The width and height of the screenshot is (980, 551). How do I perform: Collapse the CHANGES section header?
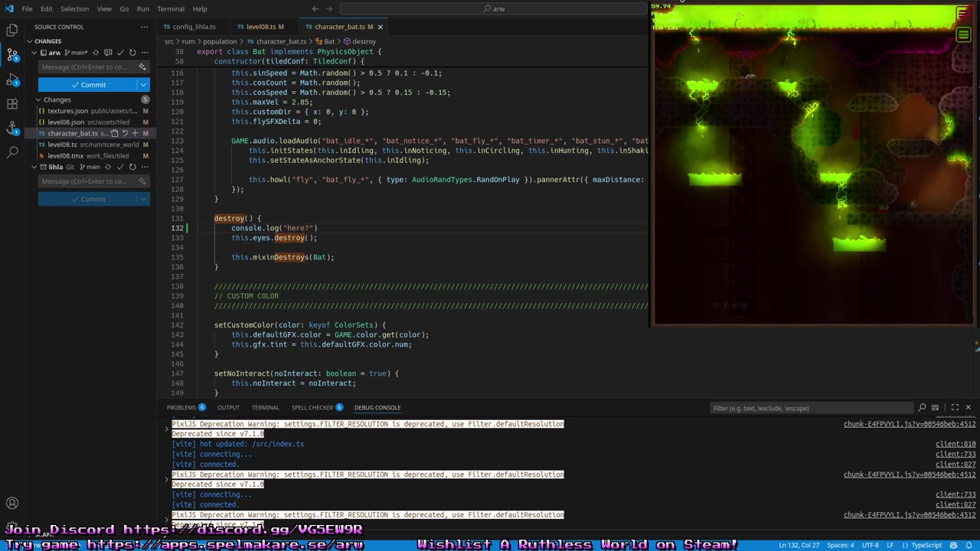tap(47, 41)
